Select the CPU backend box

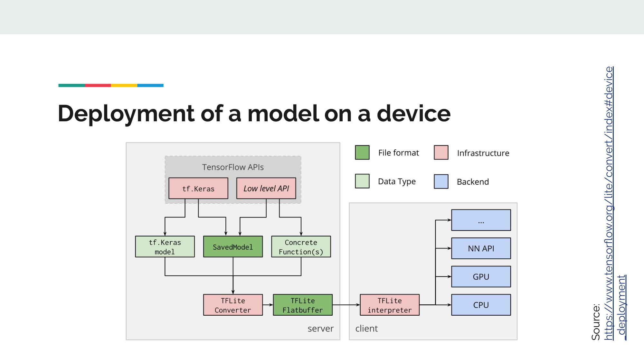[481, 305]
